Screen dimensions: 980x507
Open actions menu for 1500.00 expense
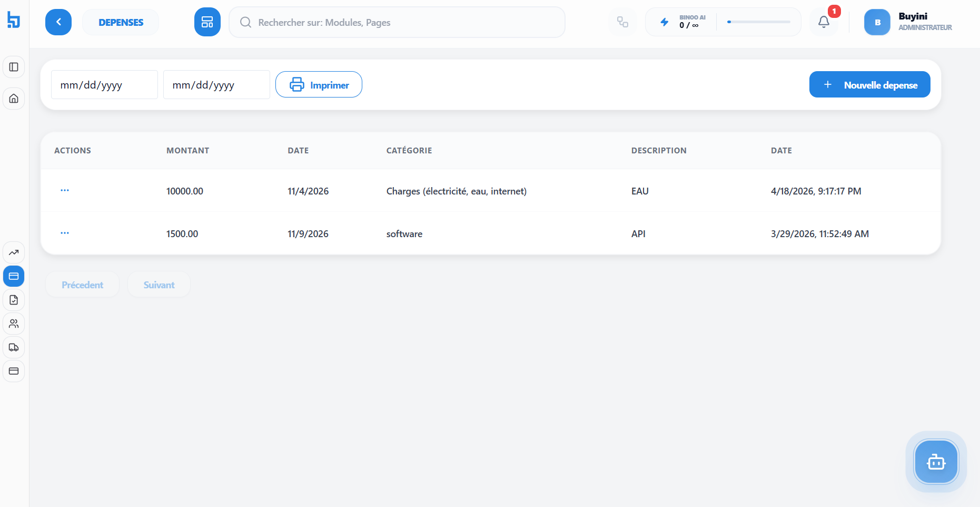[x=65, y=233]
